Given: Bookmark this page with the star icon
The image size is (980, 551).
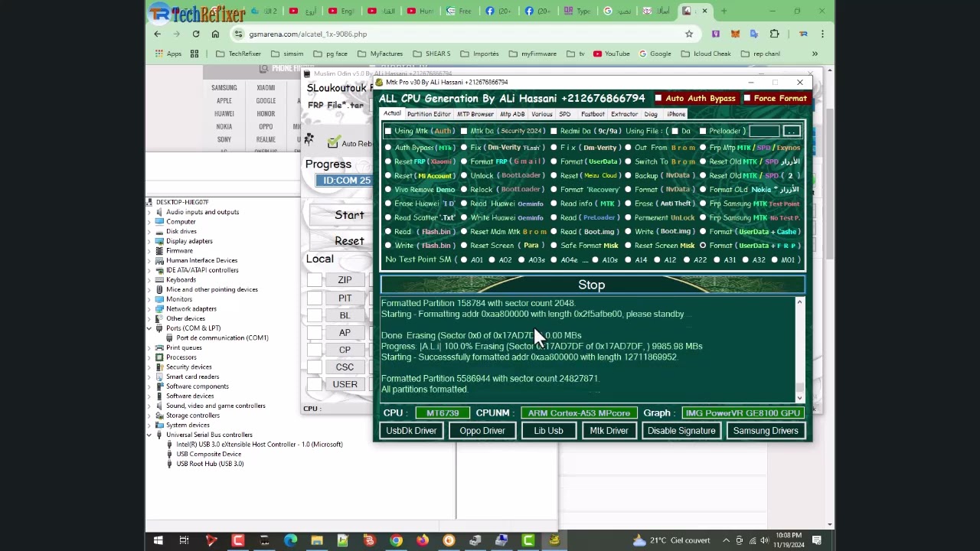Looking at the screenshot, I should [x=689, y=34].
